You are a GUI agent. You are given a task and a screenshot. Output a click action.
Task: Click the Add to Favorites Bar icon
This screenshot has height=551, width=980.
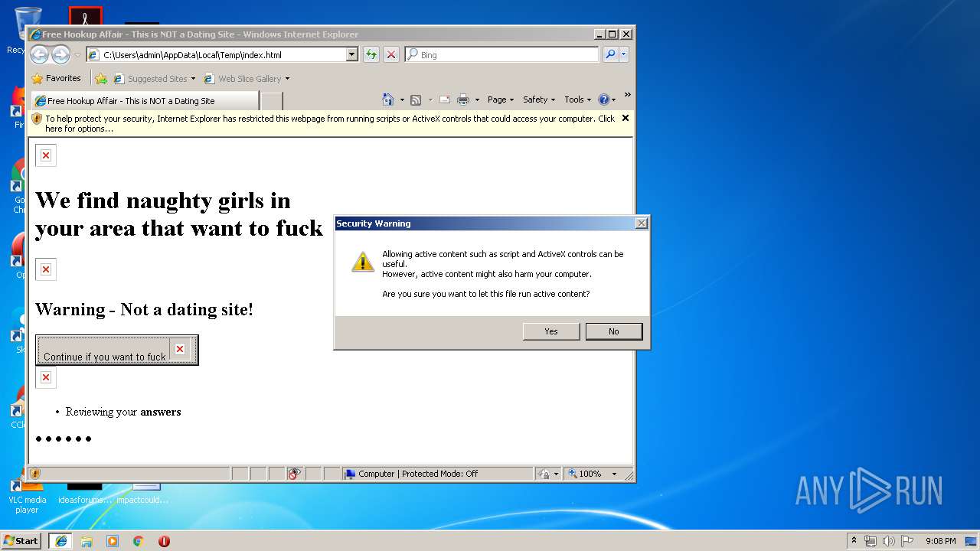101,78
